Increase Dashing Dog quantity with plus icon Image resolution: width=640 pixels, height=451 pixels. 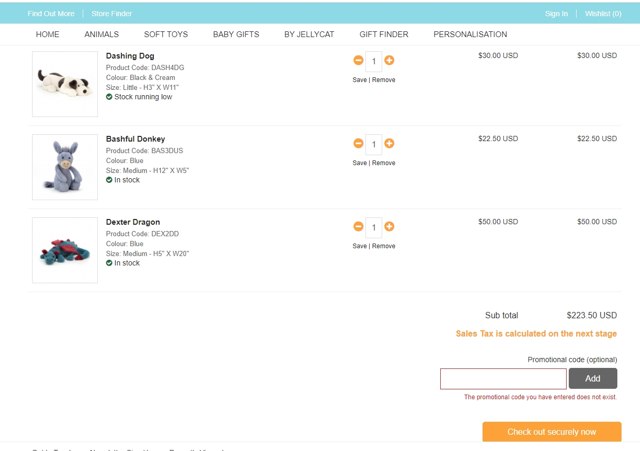[x=389, y=60]
